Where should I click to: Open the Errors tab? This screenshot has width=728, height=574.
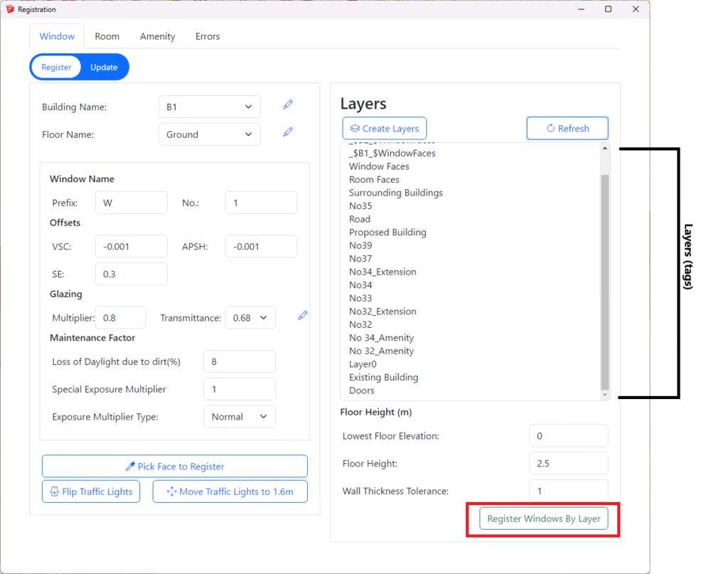[208, 36]
